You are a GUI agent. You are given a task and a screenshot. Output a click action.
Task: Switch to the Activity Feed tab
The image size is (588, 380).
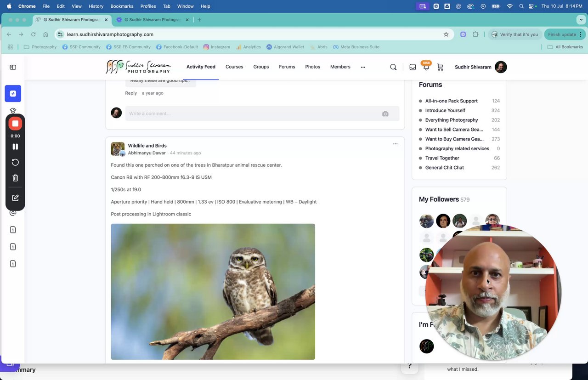tap(201, 67)
